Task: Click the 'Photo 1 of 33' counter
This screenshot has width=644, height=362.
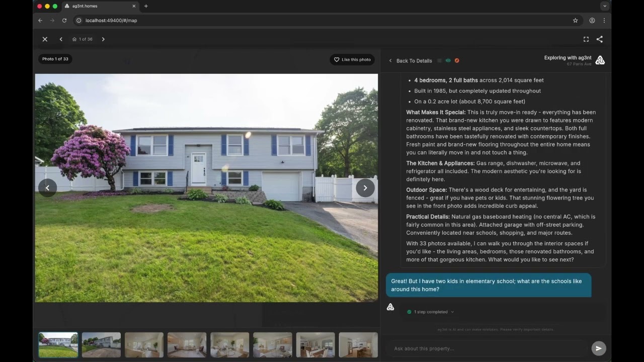Action: 55,59
